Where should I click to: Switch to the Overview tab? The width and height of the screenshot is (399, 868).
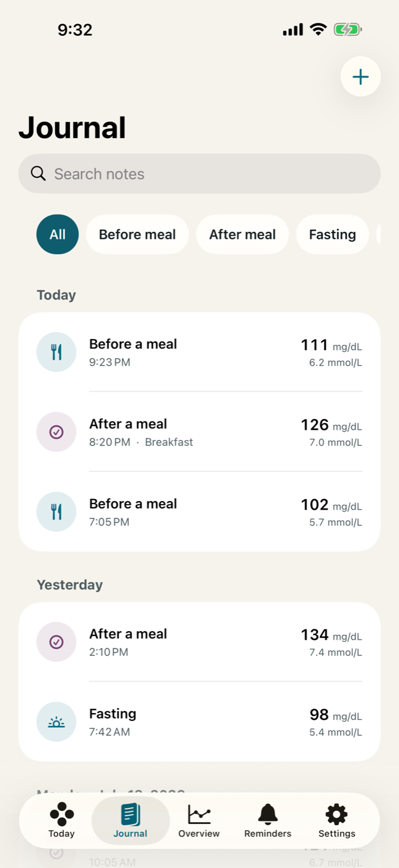(199, 821)
